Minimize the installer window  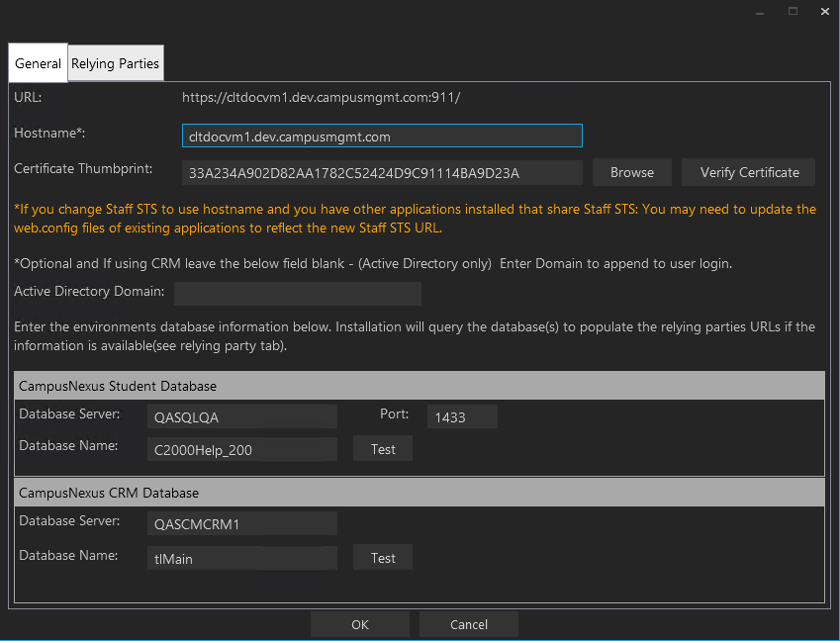(759, 11)
